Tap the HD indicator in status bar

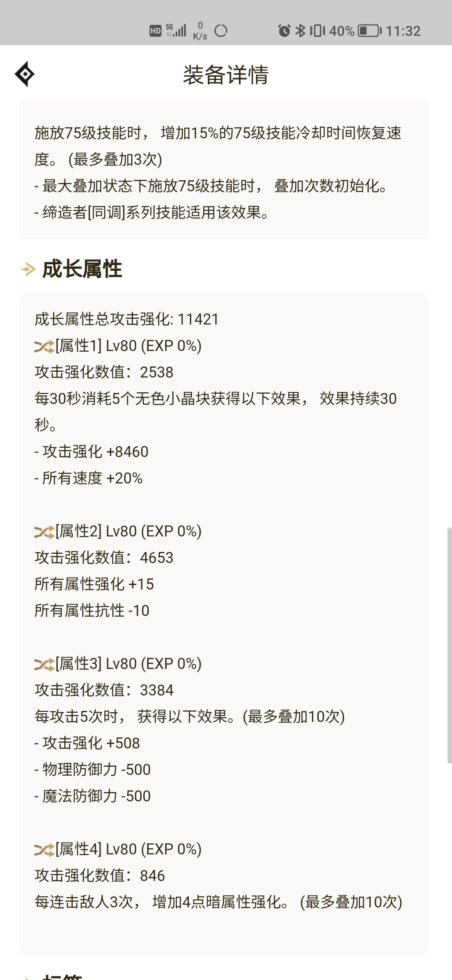(155, 31)
